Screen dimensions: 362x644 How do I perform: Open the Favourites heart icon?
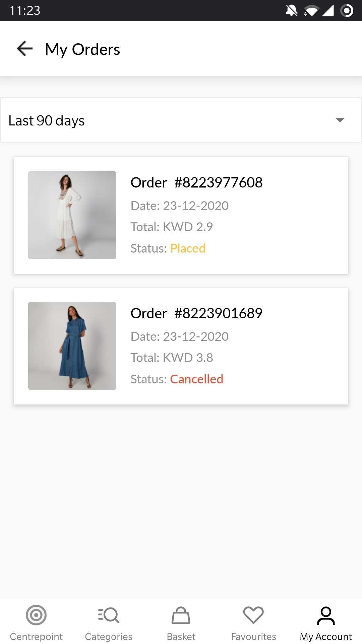click(253, 615)
